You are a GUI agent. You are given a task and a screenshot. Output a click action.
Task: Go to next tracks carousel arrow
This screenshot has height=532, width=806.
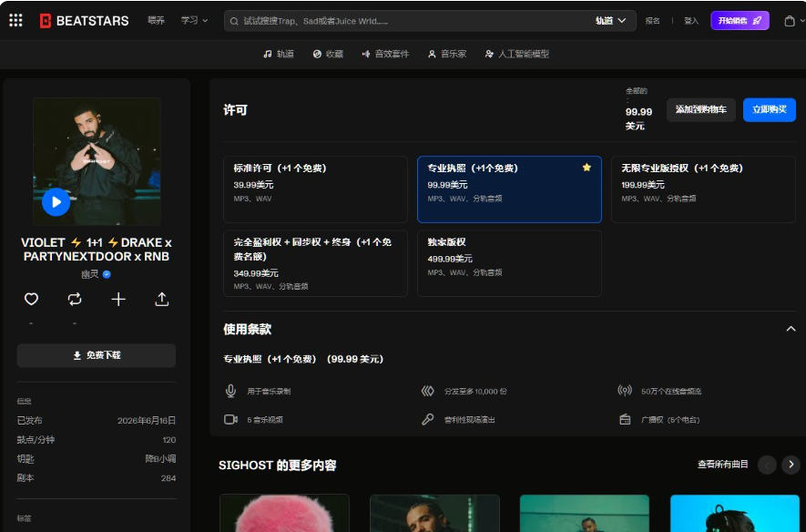791,465
